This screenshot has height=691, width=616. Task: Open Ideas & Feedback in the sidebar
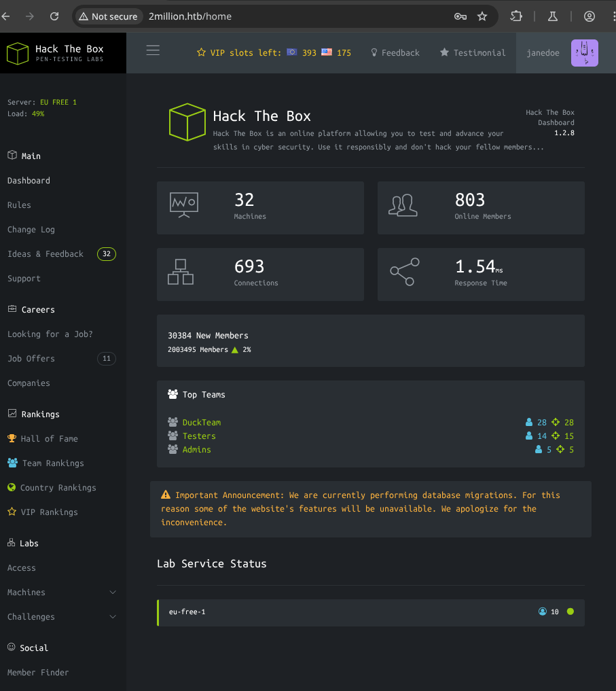[45, 254]
